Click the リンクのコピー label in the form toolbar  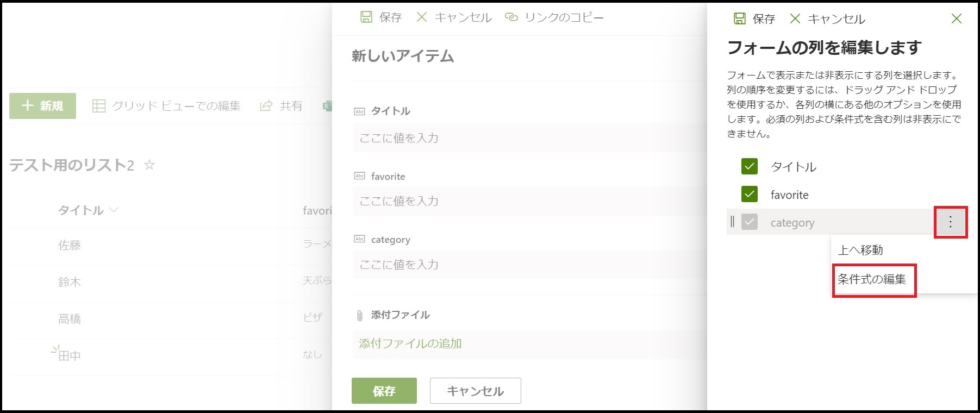tap(564, 17)
